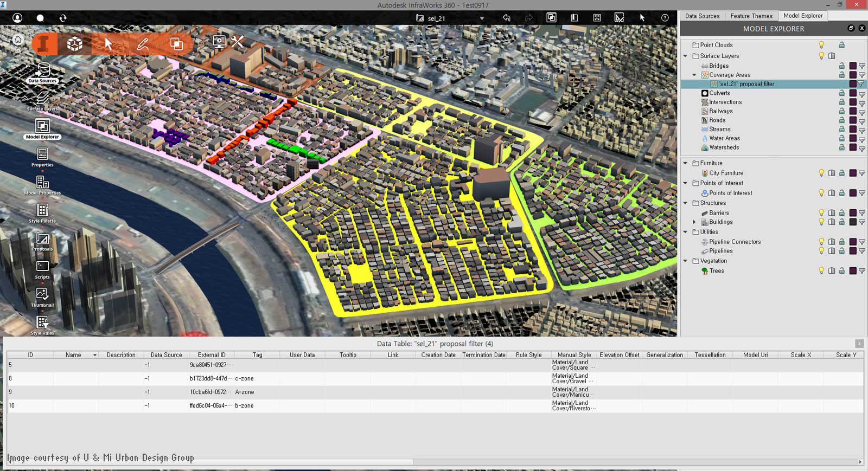868x471 pixels.
Task: Open Style Rules from left icon panel
Action: click(42, 326)
